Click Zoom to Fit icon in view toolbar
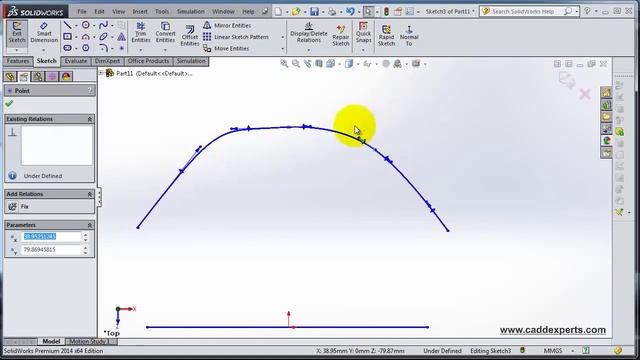The width and height of the screenshot is (640, 360). tap(284, 64)
